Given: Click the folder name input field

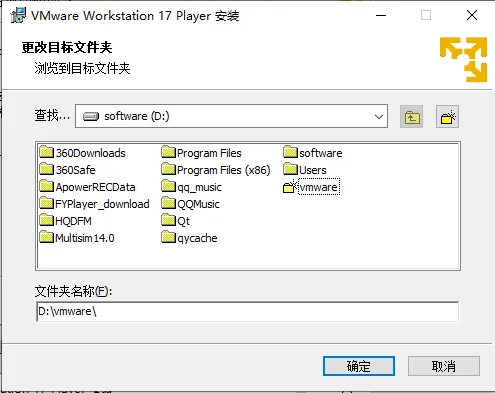Looking at the screenshot, I should point(247,311).
